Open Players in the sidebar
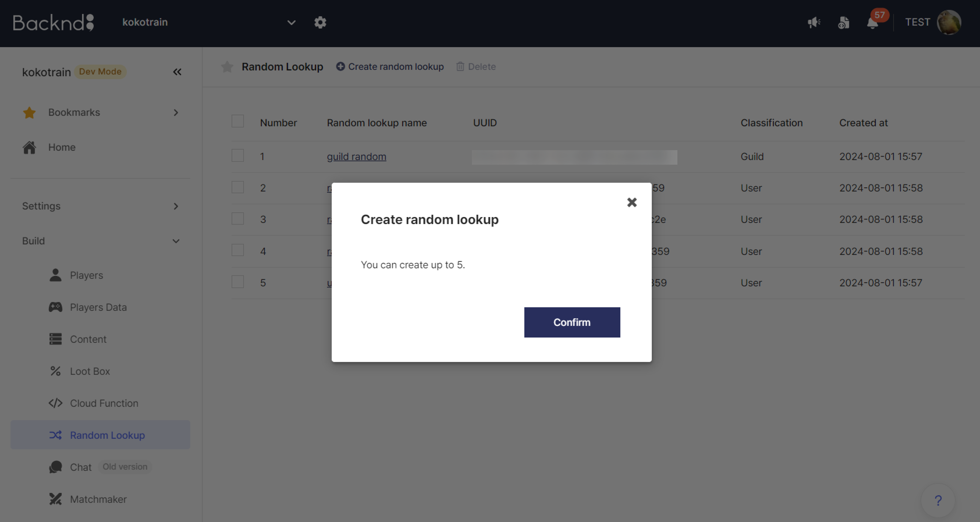 [86, 275]
